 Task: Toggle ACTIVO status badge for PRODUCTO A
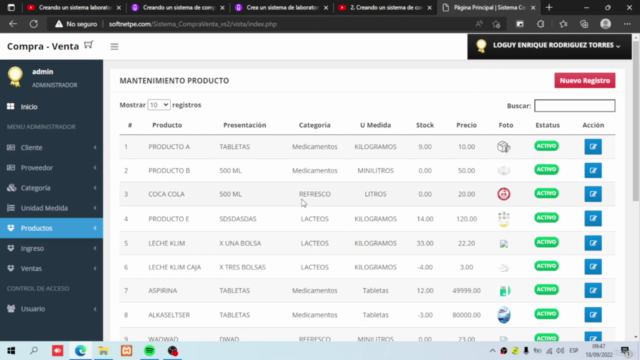point(546,146)
